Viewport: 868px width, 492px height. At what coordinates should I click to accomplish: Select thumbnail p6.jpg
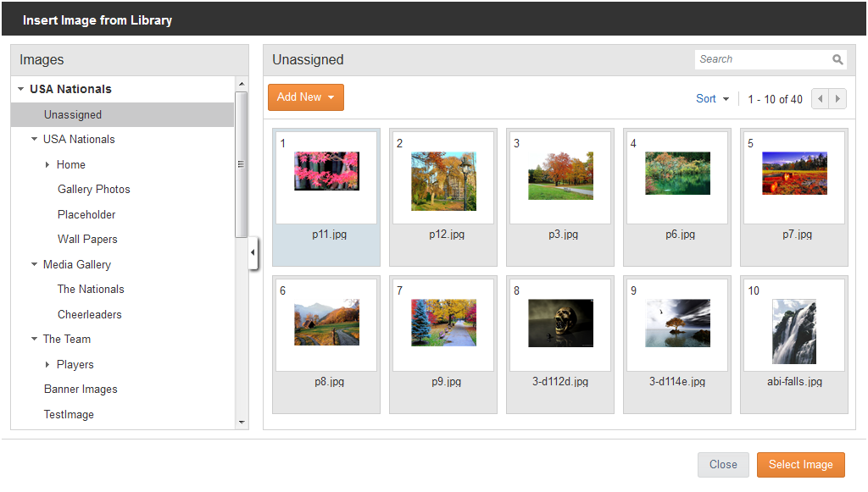(677, 197)
